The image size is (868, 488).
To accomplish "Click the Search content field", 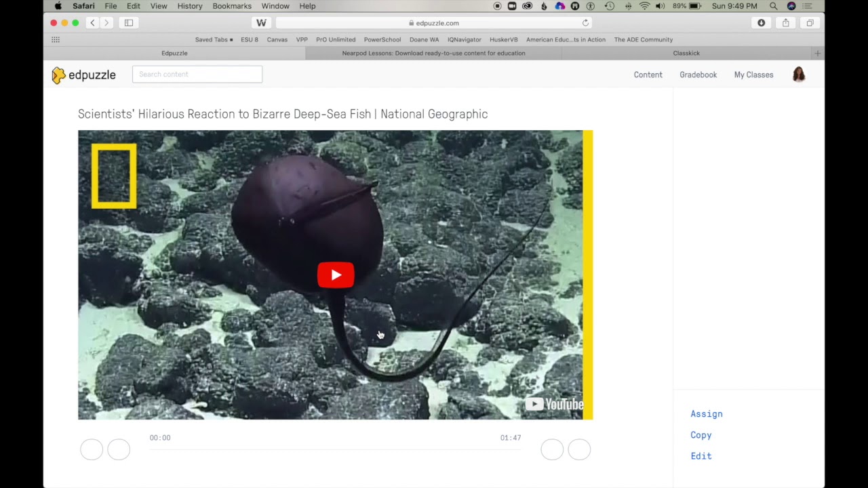I will 197,75.
